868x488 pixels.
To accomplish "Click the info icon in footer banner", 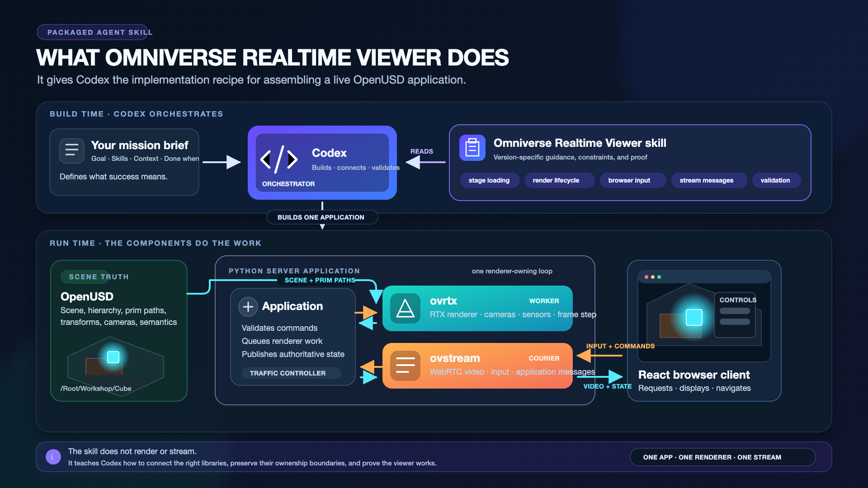I will (x=53, y=457).
